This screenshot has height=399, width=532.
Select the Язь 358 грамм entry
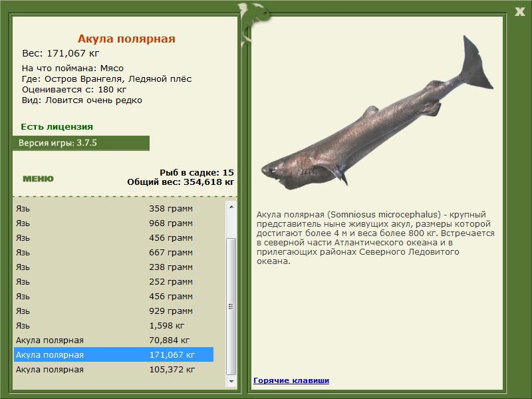[114, 209]
